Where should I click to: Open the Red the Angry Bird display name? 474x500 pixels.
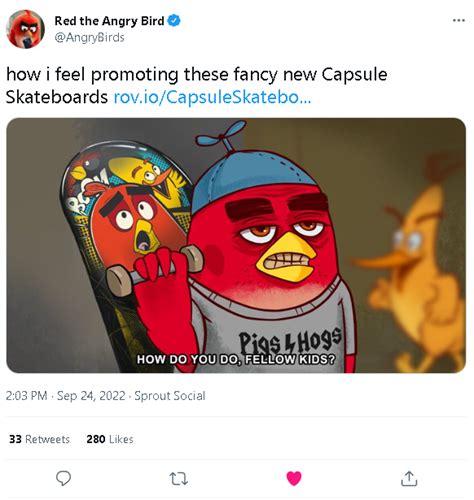point(109,21)
